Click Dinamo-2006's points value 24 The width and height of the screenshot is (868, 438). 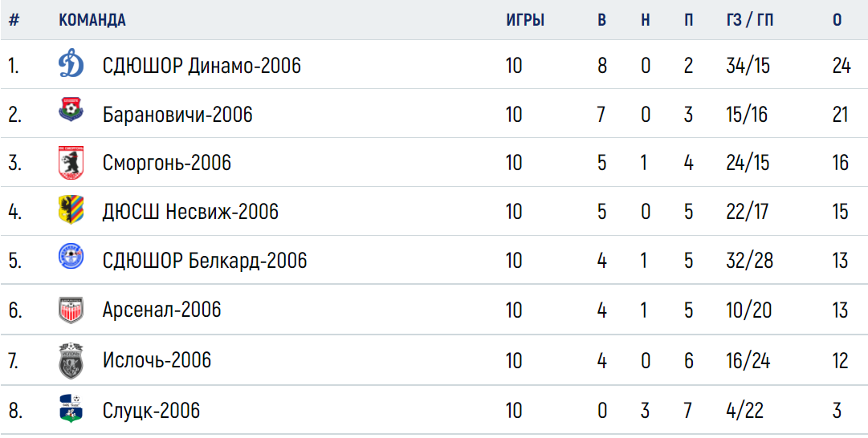(841, 67)
